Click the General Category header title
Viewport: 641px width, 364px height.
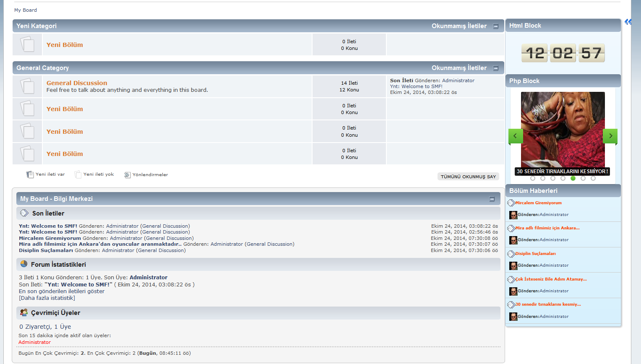42,68
